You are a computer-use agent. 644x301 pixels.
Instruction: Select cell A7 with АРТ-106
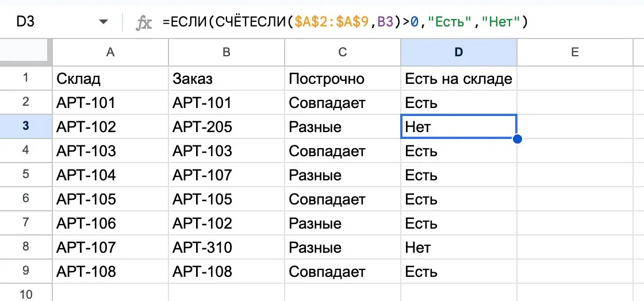coord(110,223)
